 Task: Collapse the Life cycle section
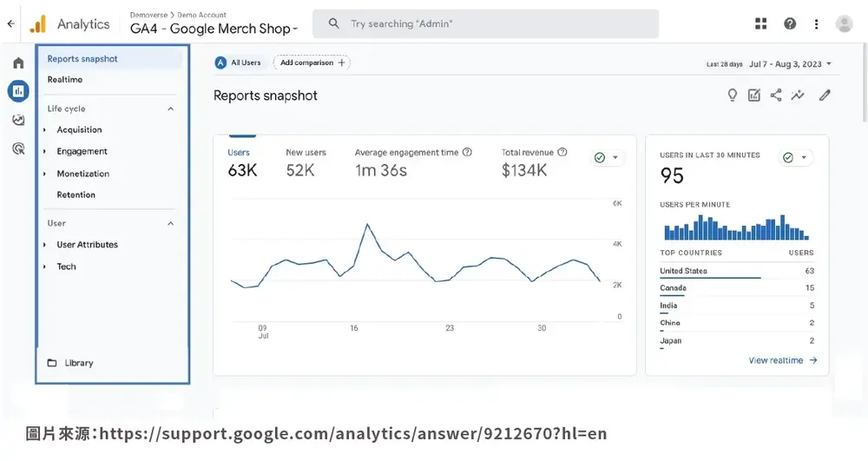pyautogui.click(x=170, y=109)
